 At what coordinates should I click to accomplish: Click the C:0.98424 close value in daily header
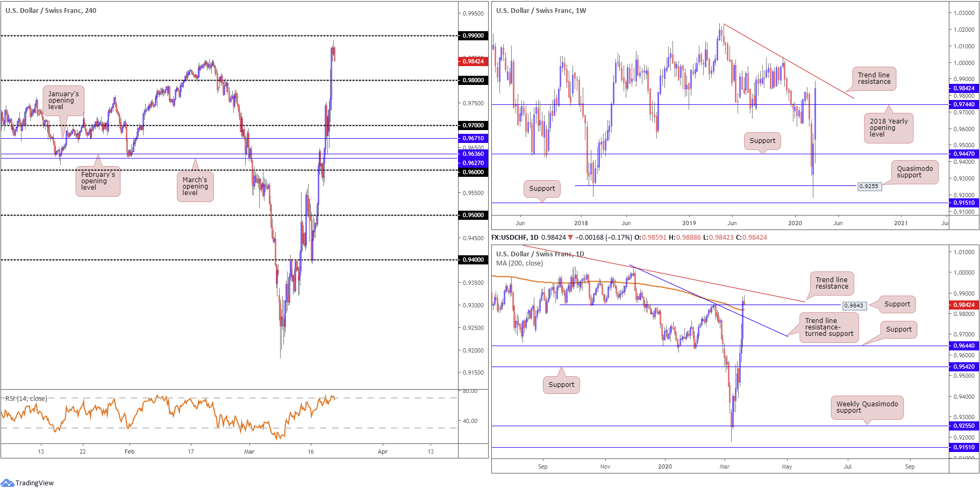coord(752,237)
